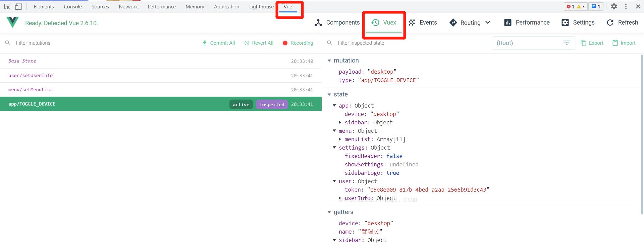Select the user/setUserInfo mutation
This screenshot has height=244, width=644.
point(161,76)
